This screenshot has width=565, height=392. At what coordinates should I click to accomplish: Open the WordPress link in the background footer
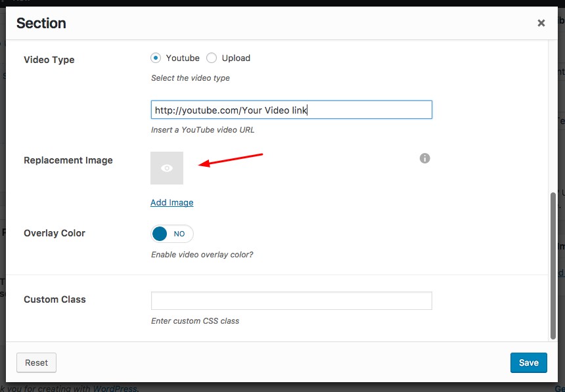(116, 389)
